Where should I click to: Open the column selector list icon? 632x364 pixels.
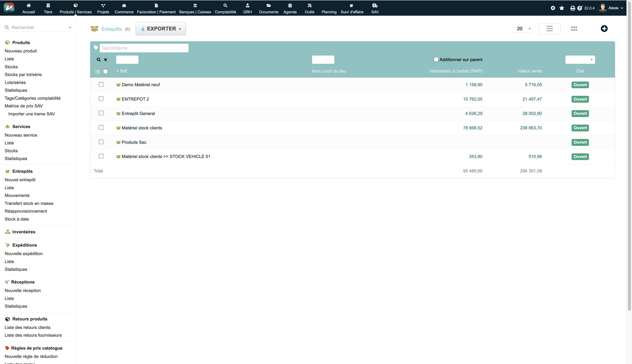[98, 72]
